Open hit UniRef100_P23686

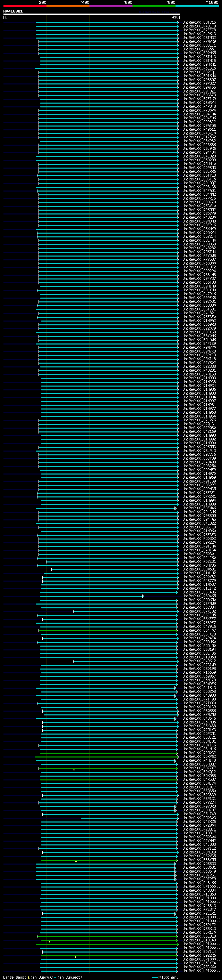point(199,145)
